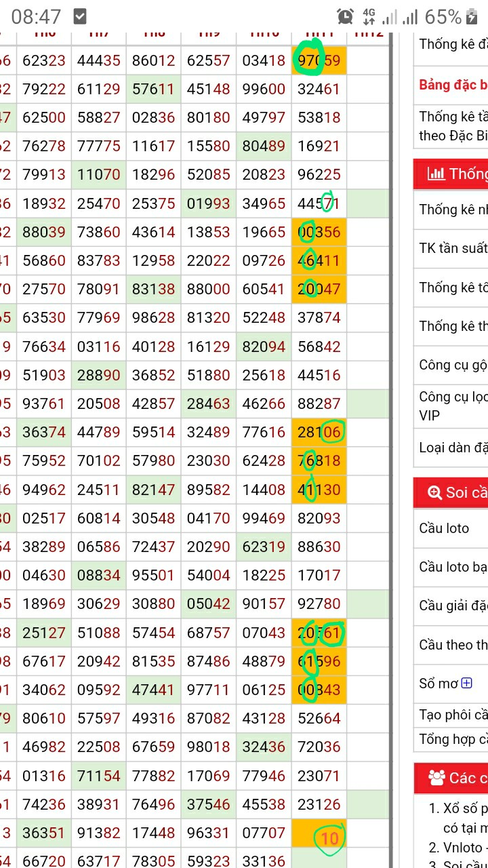Image resolution: width=488 pixels, height=868 pixels.
Task: Open the Tạo phôi cầ link
Action: (453, 715)
